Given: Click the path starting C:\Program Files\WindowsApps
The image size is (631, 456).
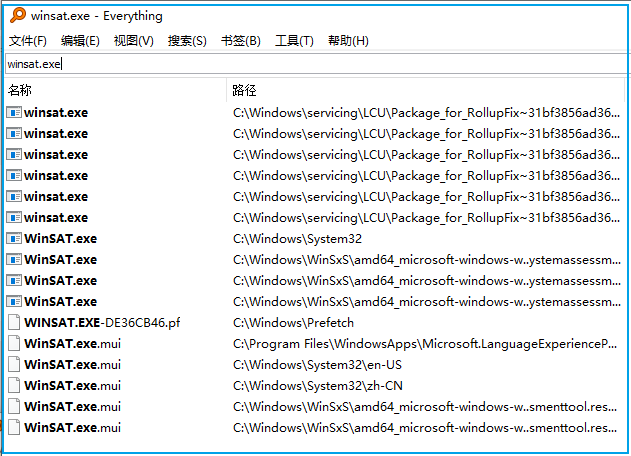Looking at the screenshot, I should click(x=425, y=344).
